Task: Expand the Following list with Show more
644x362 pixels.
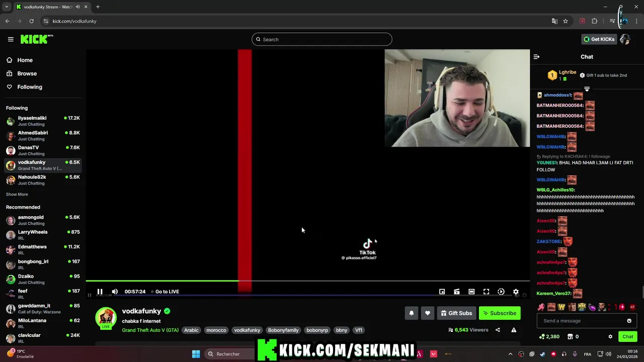Action: 17,195
